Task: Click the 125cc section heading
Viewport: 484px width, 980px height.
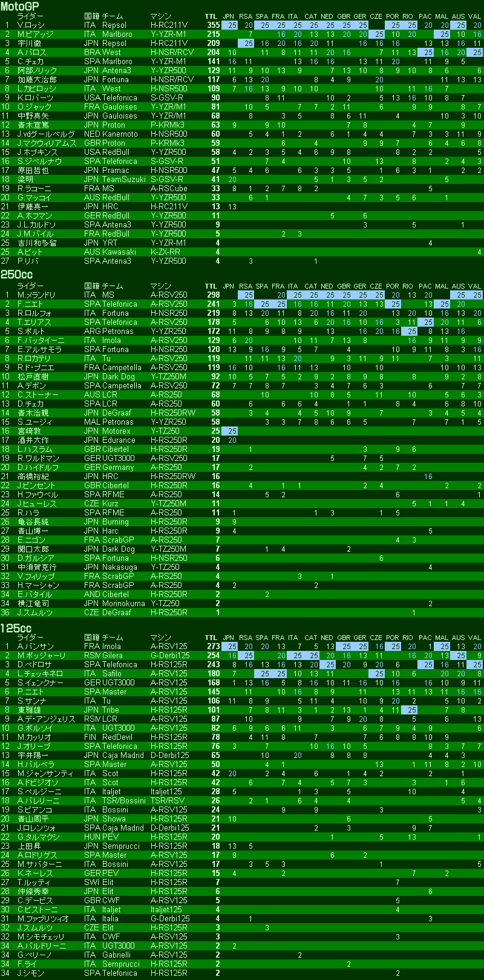Action: click(x=16, y=629)
